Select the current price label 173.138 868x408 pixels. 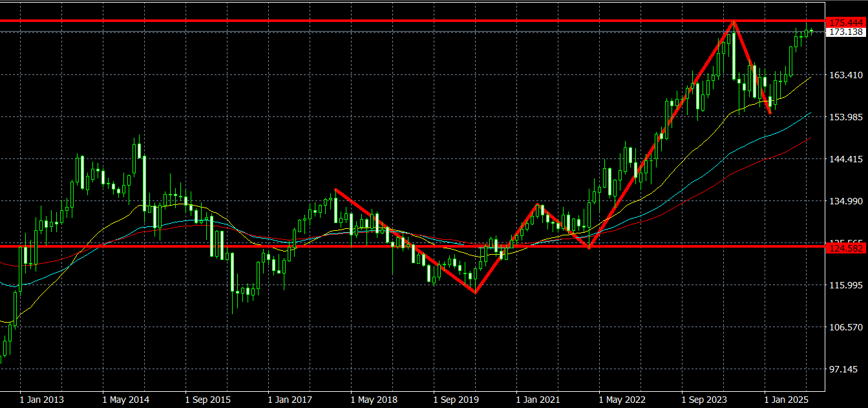[845, 32]
